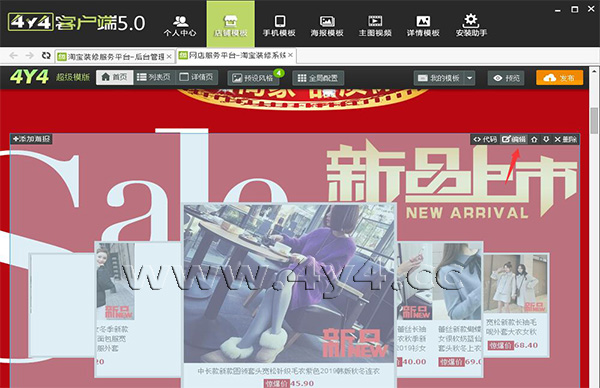The width and height of the screenshot is (600, 388).
Task: Move module up with arrow icon
Action: pos(534,139)
